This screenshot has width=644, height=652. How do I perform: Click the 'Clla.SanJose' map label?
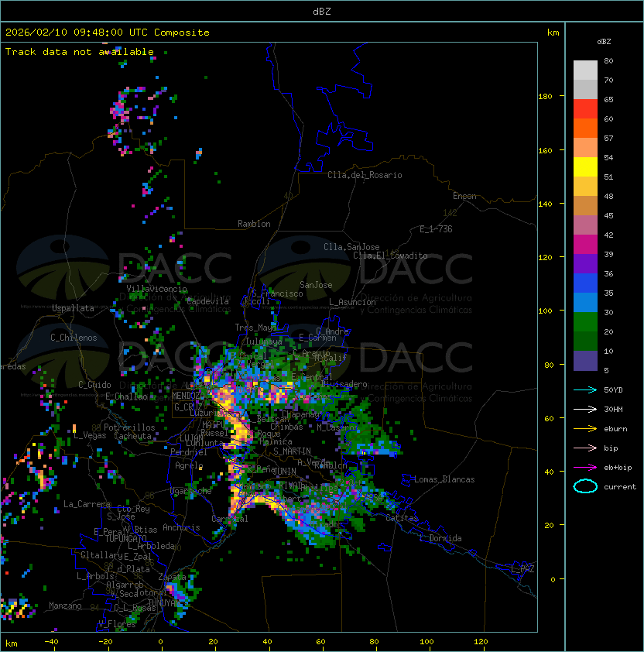tap(351, 247)
